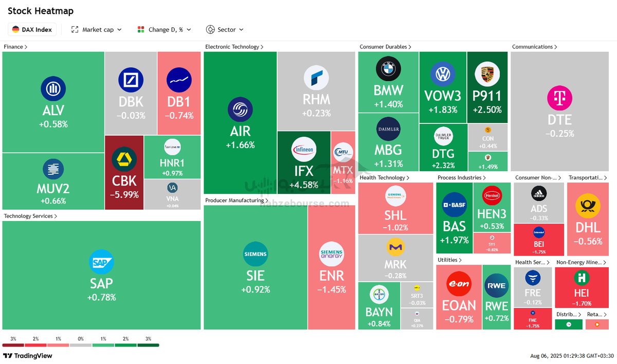The image size is (617, 364).
Task: Click the MTU MTX logo
Action: pyautogui.click(x=343, y=152)
